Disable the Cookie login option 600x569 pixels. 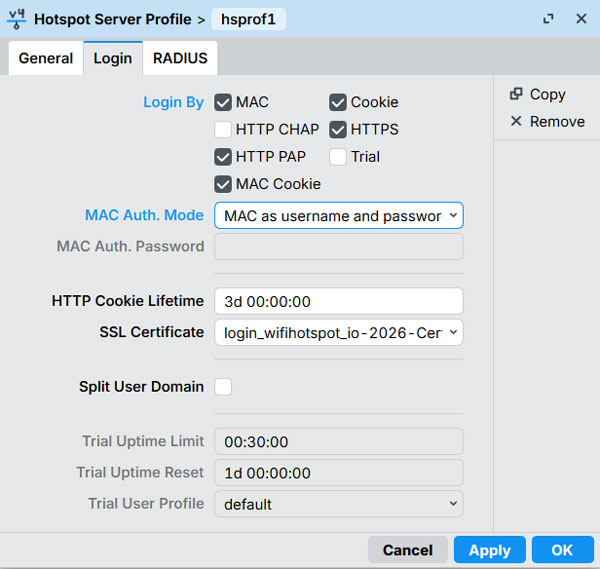click(338, 102)
